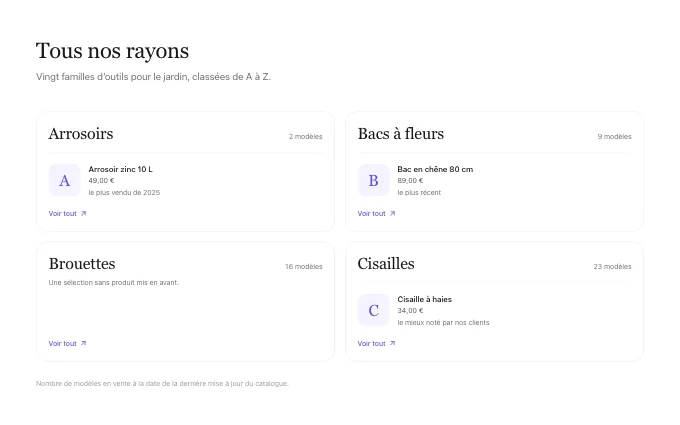
Task: Open 'Voir tout' link in Cisailles card
Action: pos(376,343)
